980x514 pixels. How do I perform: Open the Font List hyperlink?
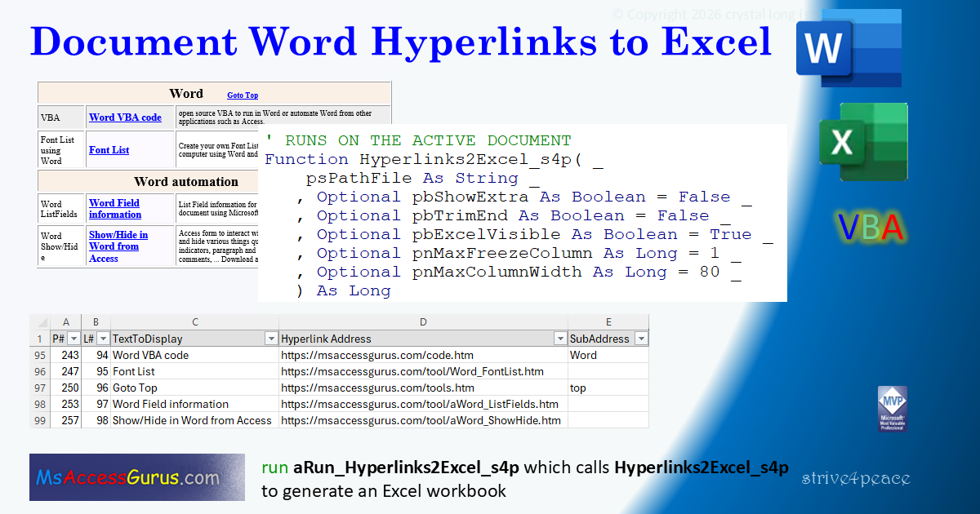(109, 149)
